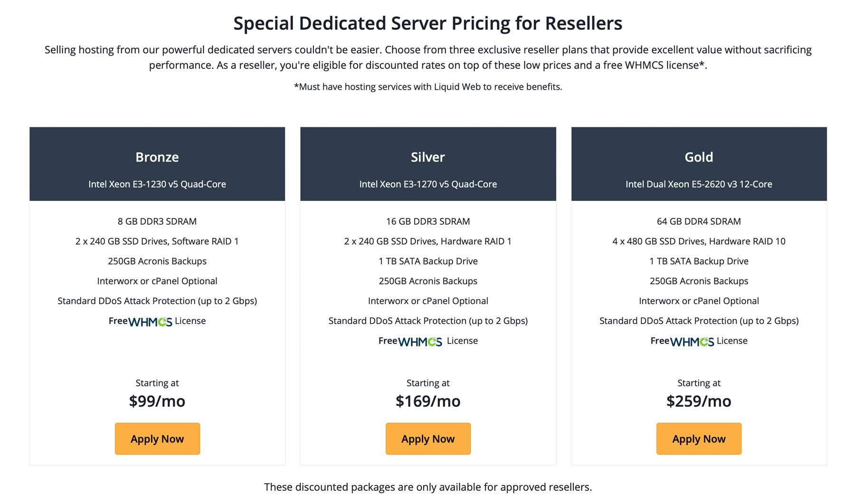Image resolution: width=855 pixels, height=504 pixels.
Task: Click the $259/mo Gold price
Action: [x=699, y=401]
